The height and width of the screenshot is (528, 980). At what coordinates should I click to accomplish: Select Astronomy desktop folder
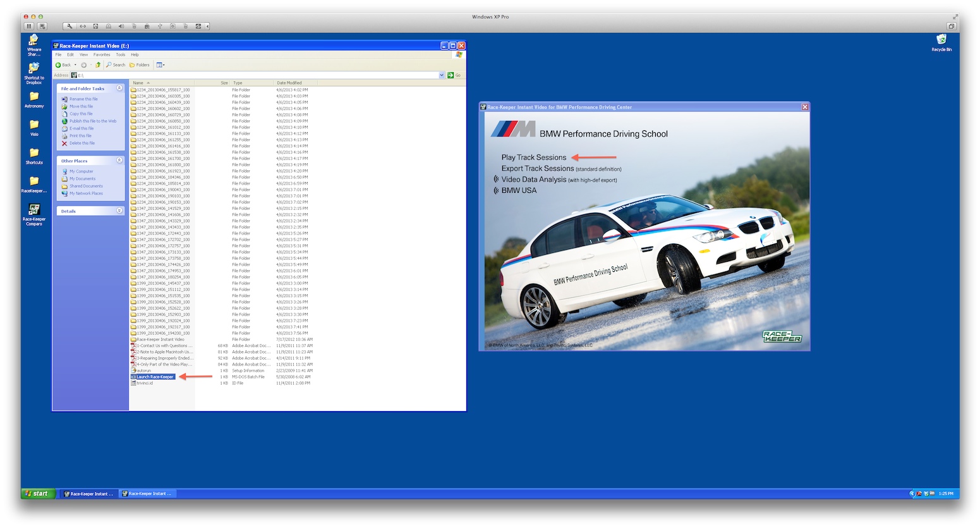click(34, 100)
